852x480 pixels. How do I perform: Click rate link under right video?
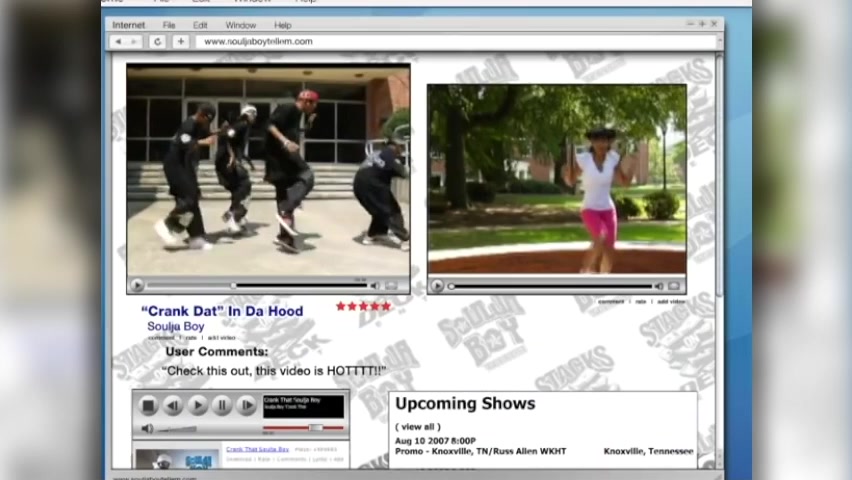point(641,302)
